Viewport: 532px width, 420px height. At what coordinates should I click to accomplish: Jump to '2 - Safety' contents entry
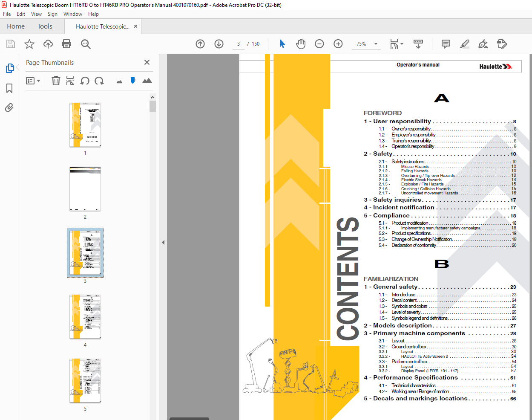click(440, 154)
